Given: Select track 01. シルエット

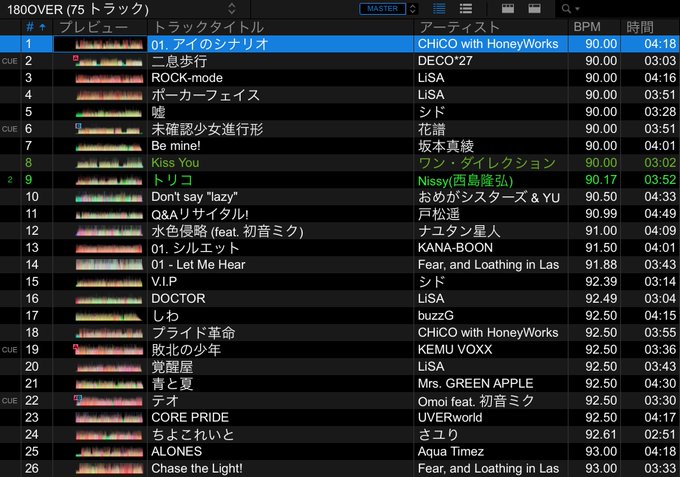Looking at the screenshot, I should click(x=195, y=248).
